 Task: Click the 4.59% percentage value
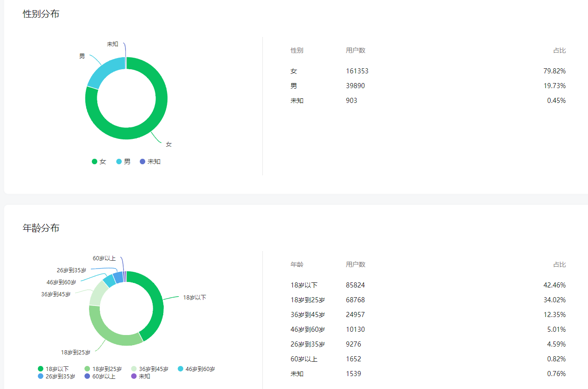coord(556,344)
